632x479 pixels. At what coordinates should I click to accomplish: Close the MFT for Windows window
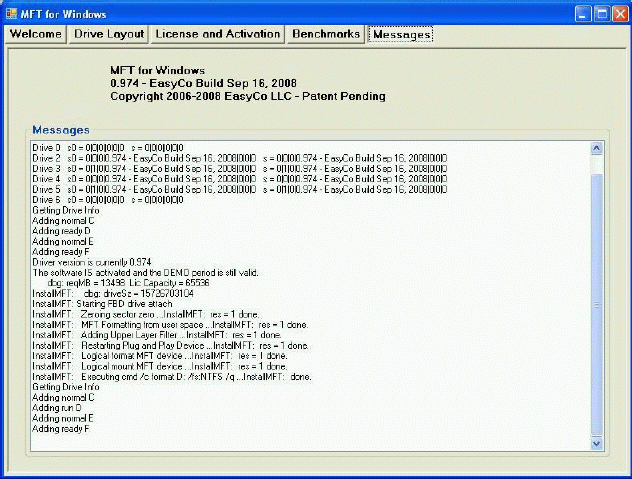coord(620,14)
